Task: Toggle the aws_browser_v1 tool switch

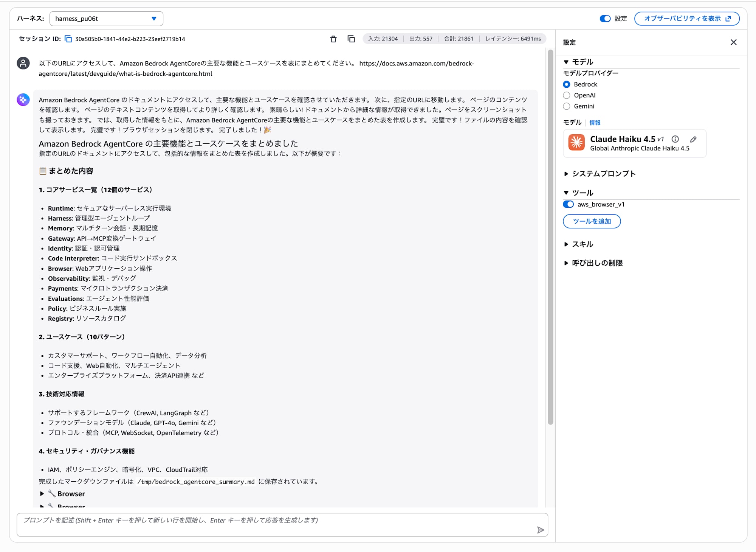Action: (569, 204)
